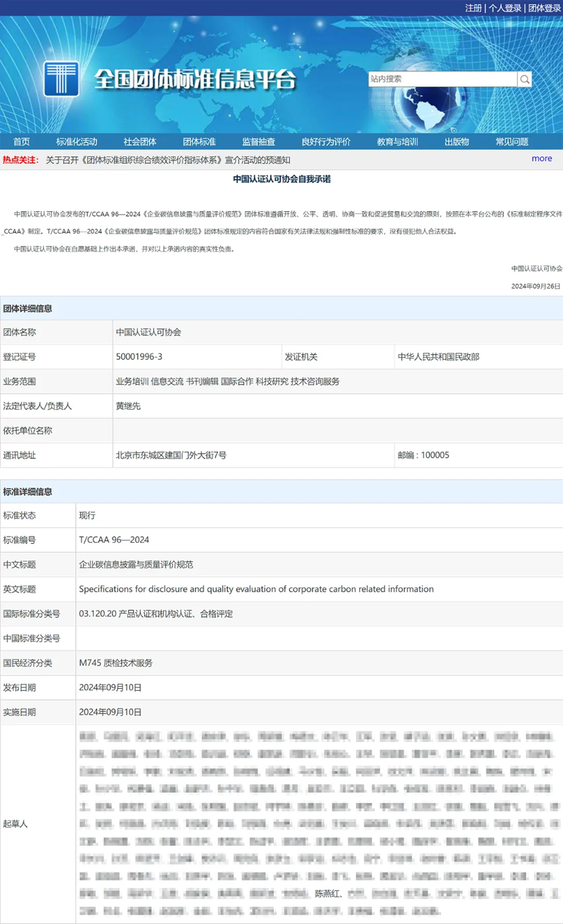Click the address 北京市东城区建国门外大街7号
The image size is (563, 924).
pos(171,456)
